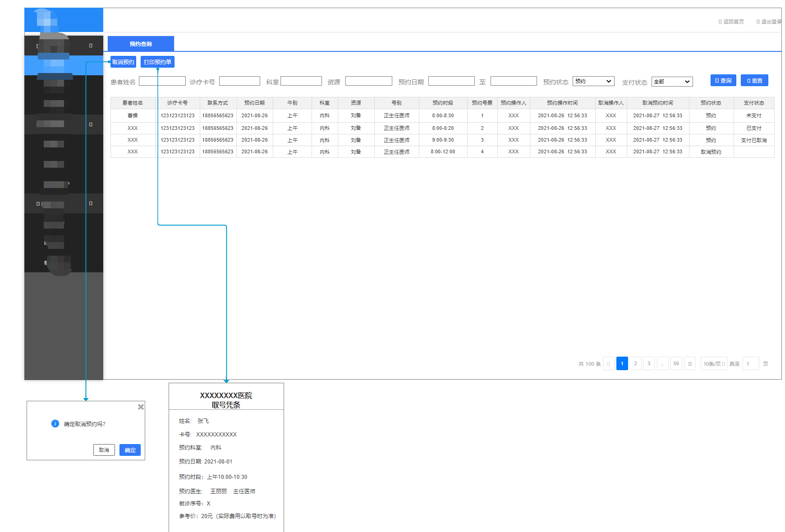Image resolution: width=785 pixels, height=532 pixels.
Task: Confirm cancellation with the 确定 button
Action: coord(130,450)
